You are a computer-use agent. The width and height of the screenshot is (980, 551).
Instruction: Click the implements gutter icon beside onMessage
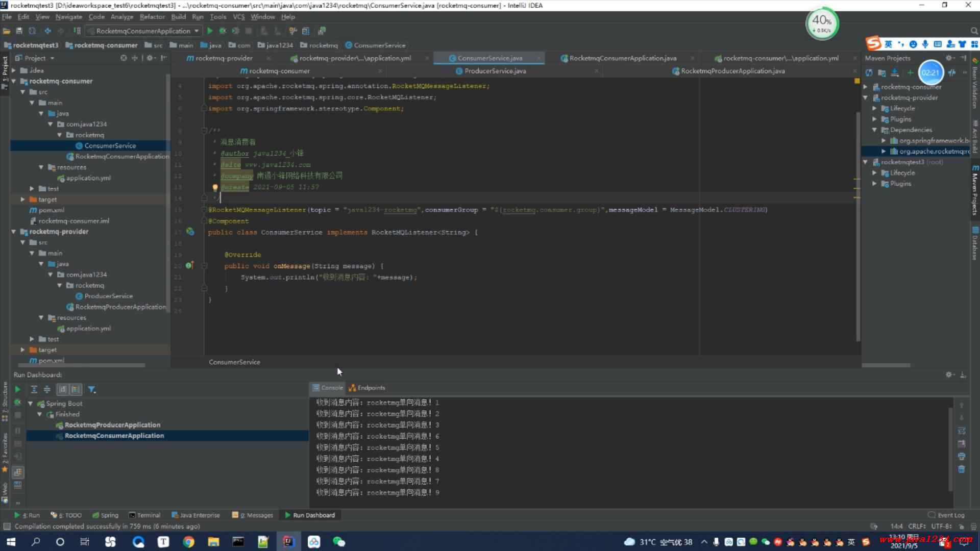190,265
